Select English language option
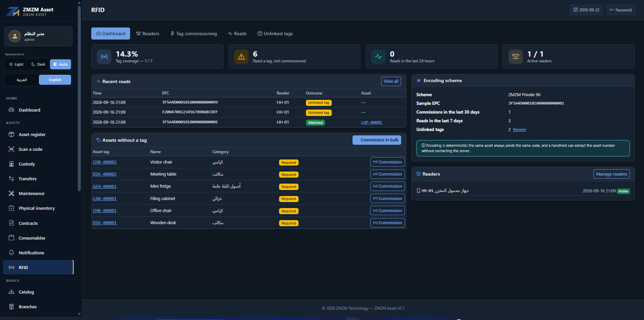The height and width of the screenshot is (320, 644). point(55,80)
